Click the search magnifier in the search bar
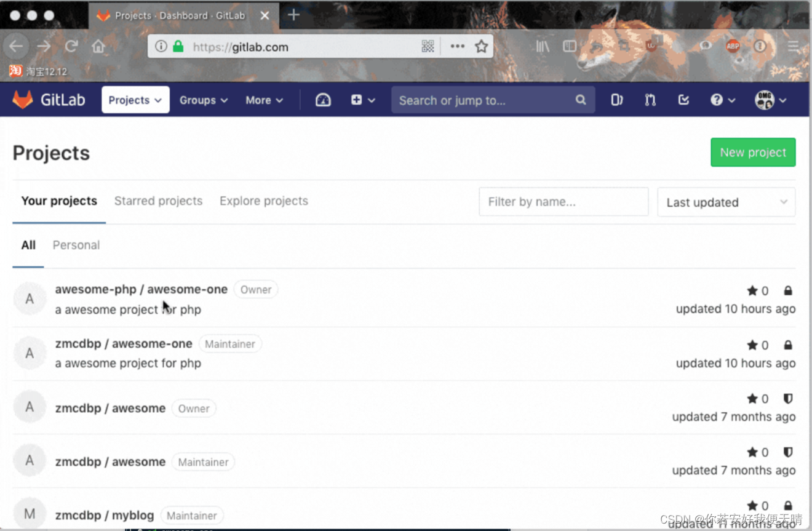 [x=580, y=100]
